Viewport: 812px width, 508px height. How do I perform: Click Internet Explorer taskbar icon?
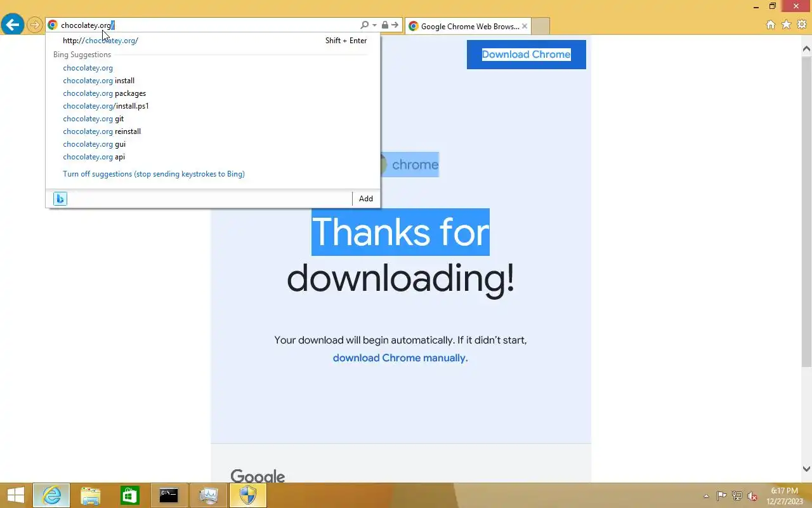51,495
